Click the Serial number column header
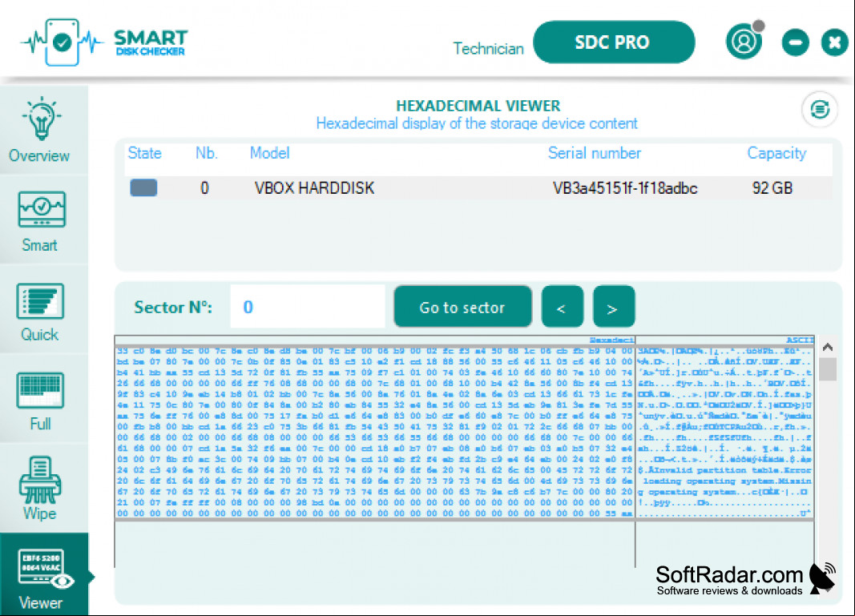The height and width of the screenshot is (616, 855). (x=595, y=153)
